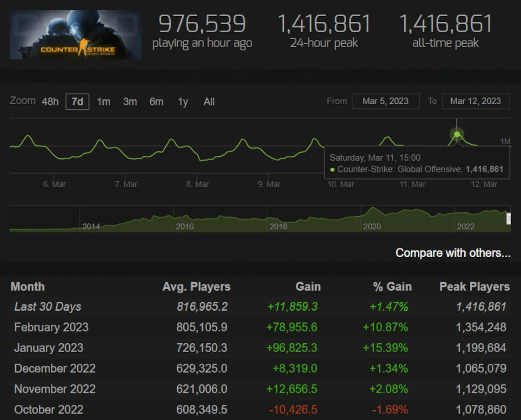Image resolution: width=521 pixels, height=420 pixels.
Task: Select the February 2023 row
Action: (x=51, y=327)
